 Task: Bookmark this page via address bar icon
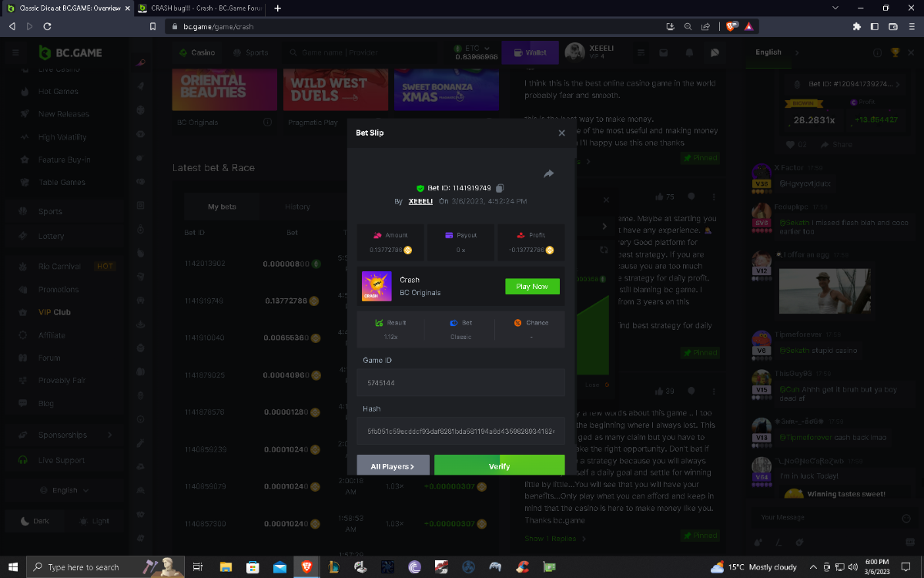click(152, 26)
